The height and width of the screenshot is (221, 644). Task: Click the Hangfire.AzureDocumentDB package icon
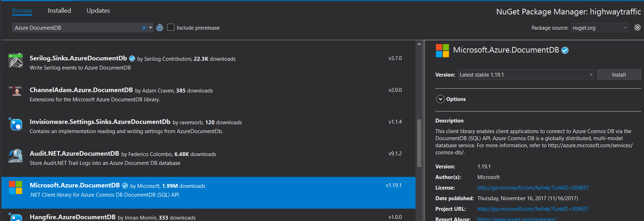[16, 217]
